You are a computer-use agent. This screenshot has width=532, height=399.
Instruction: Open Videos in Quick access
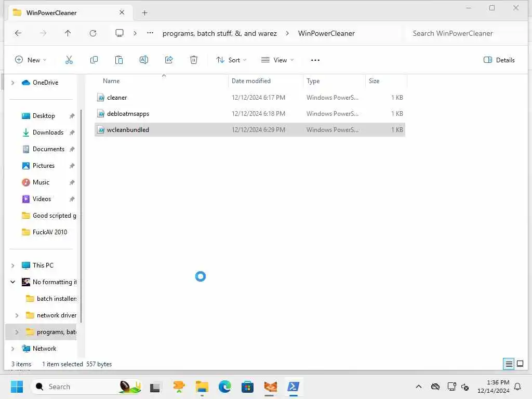pyautogui.click(x=42, y=199)
